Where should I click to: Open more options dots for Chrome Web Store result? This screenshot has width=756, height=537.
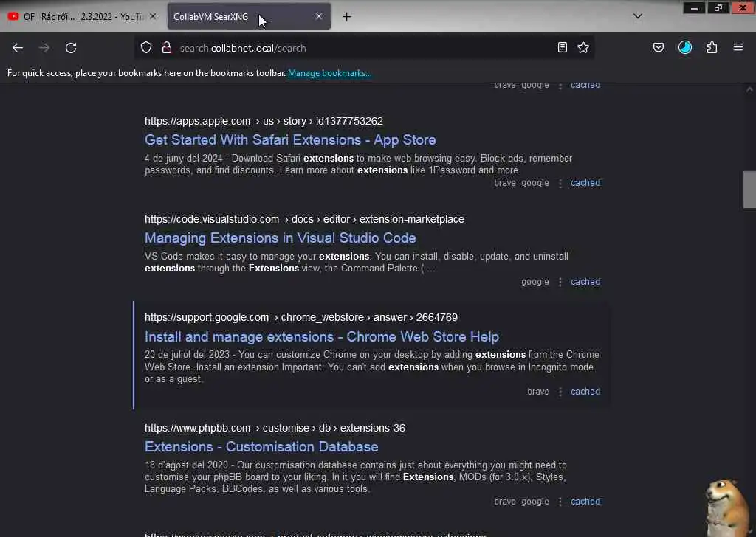pyautogui.click(x=560, y=392)
